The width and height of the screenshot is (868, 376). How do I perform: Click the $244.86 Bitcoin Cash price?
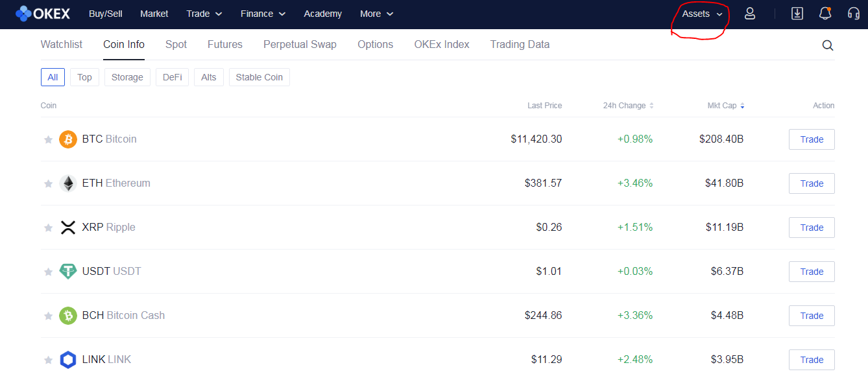pos(544,316)
